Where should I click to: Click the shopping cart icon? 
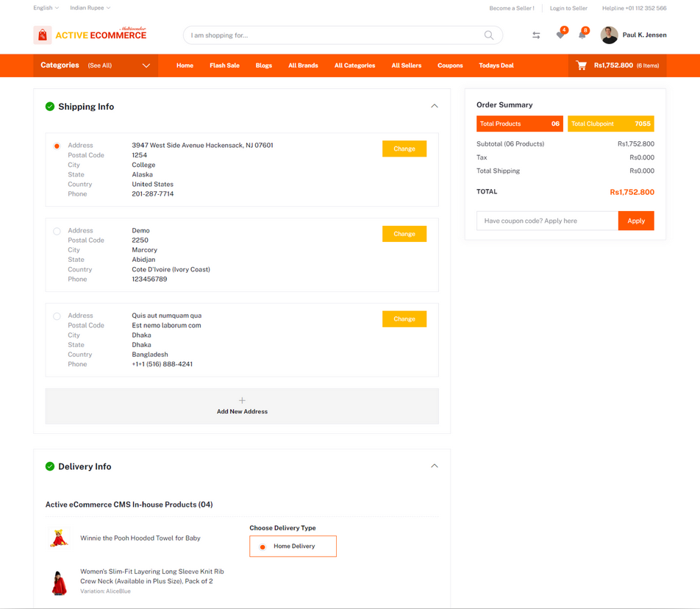(581, 65)
